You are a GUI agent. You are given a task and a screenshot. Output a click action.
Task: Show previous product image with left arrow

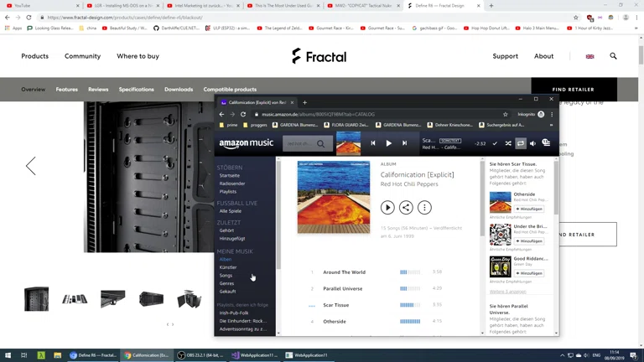point(31,166)
